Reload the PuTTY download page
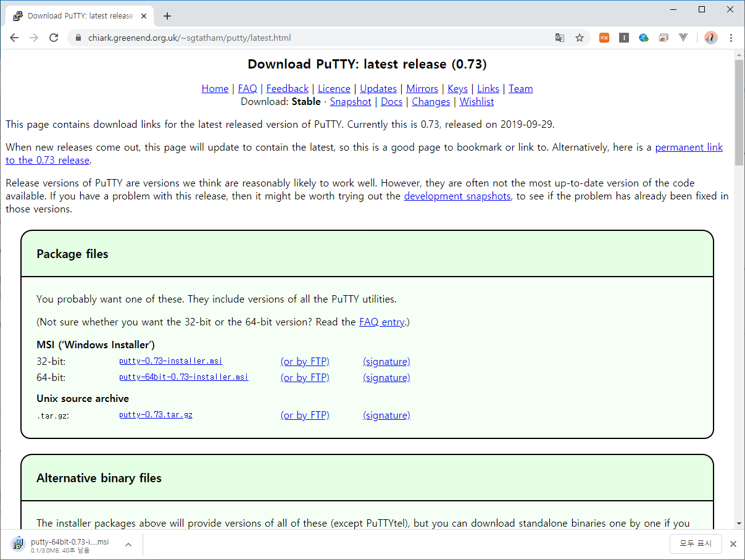Viewport: 745px width, 560px height. [54, 38]
